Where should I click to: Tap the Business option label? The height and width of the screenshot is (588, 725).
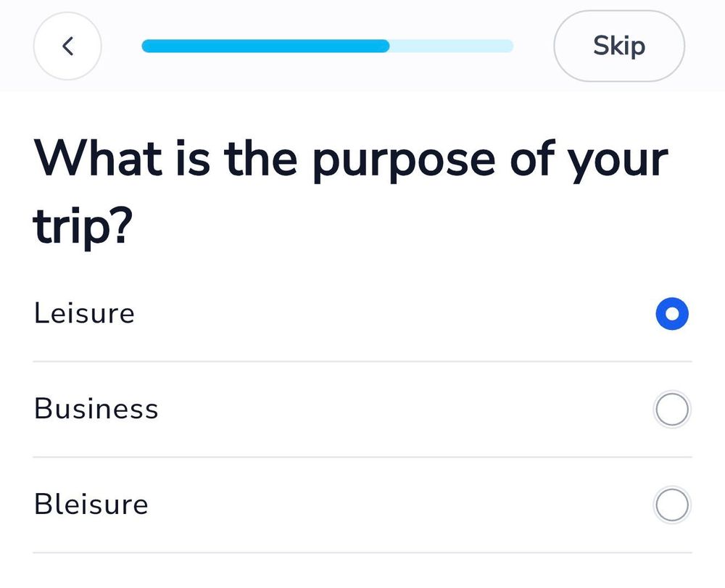click(96, 410)
